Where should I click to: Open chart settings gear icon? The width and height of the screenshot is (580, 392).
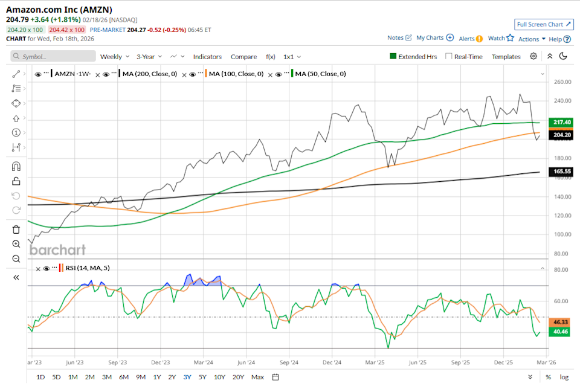(x=533, y=56)
